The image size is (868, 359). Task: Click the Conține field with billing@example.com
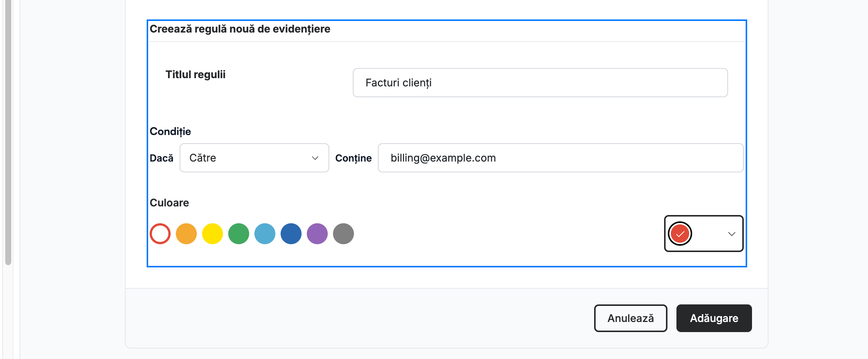click(560, 158)
